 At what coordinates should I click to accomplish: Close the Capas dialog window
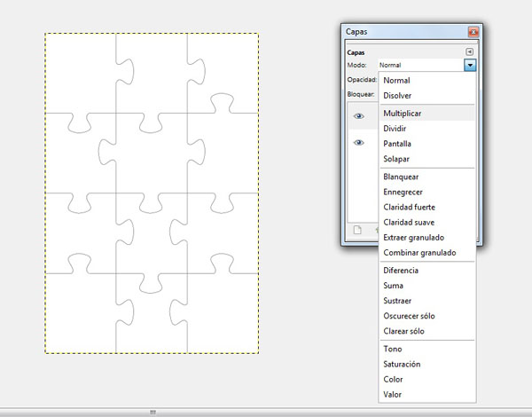click(x=473, y=32)
